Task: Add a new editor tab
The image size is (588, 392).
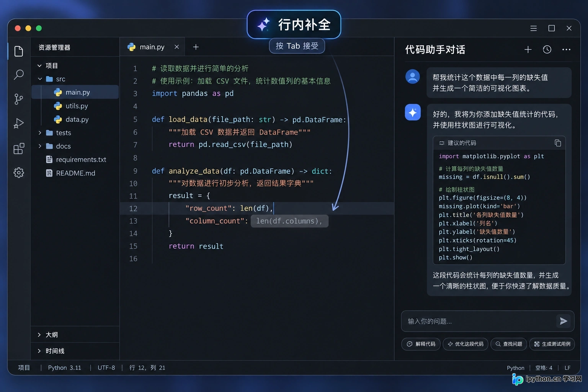Action: [x=196, y=47]
